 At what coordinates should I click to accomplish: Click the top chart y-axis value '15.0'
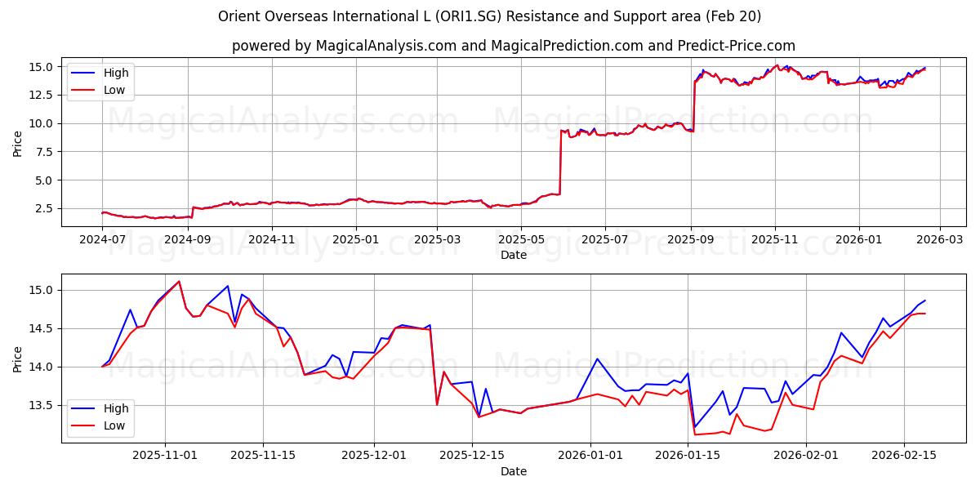click(x=42, y=66)
